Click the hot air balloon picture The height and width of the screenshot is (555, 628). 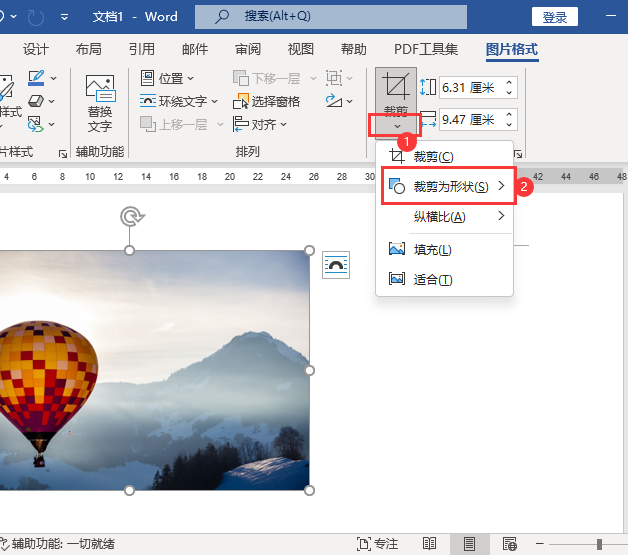[x=154, y=370]
